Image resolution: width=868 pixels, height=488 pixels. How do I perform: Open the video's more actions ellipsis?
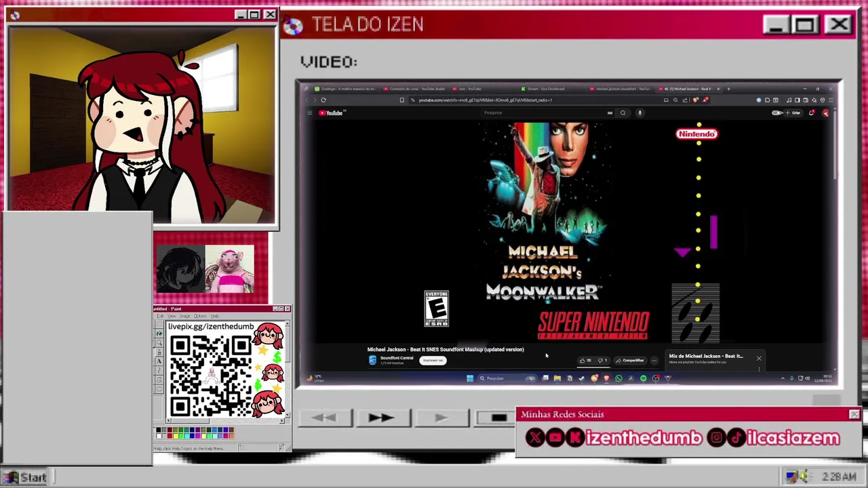click(x=654, y=361)
